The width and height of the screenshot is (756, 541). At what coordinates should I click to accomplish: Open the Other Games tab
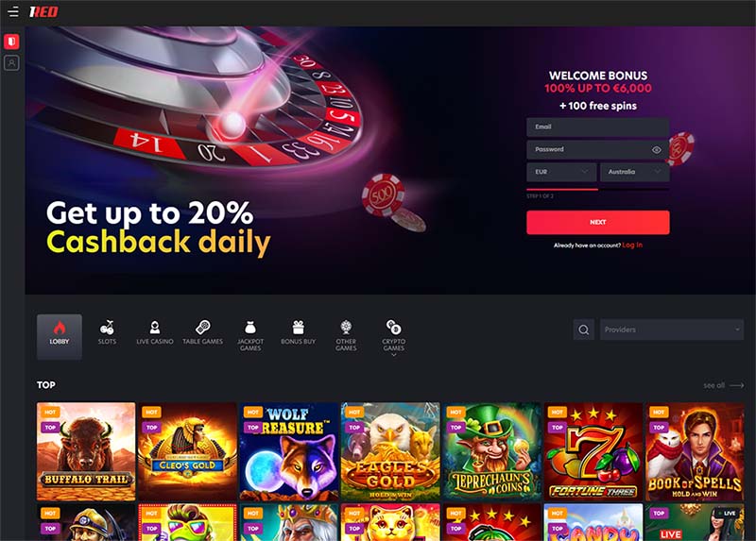tap(346, 336)
